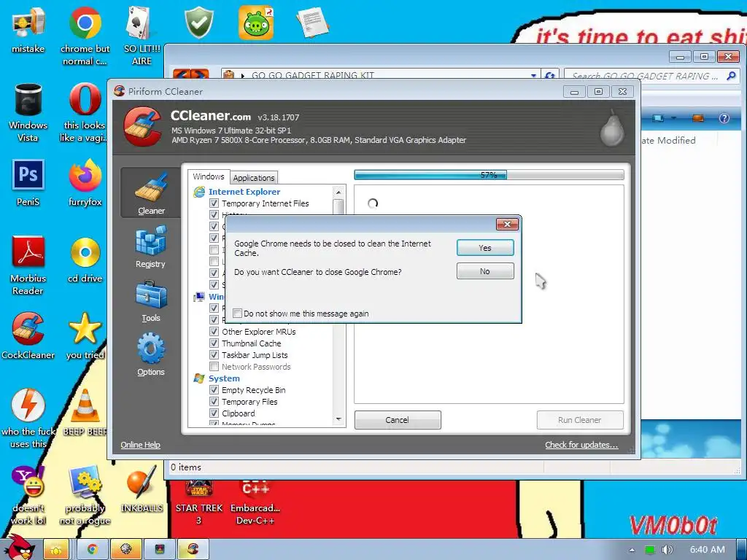Open Explorer address bar history dropdown

tap(533, 75)
